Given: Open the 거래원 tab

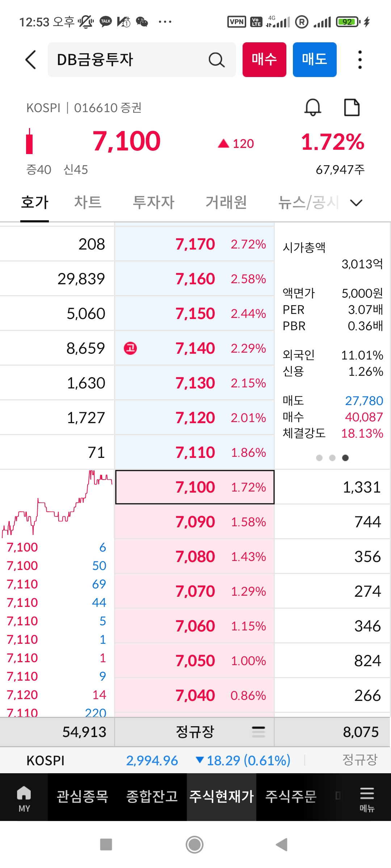Looking at the screenshot, I should point(226,202).
